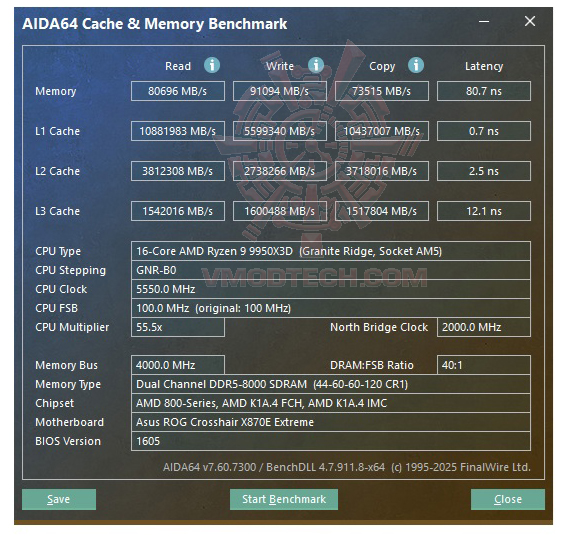Select L2 Cache latency 2.5 ns
568x544 pixels.
tap(484, 171)
